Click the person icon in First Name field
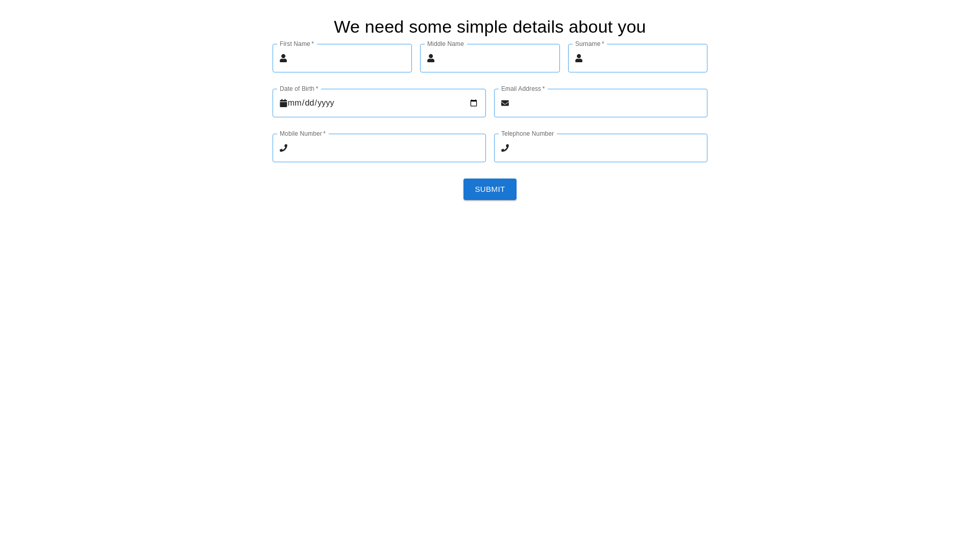The image size is (980, 551). point(283,58)
